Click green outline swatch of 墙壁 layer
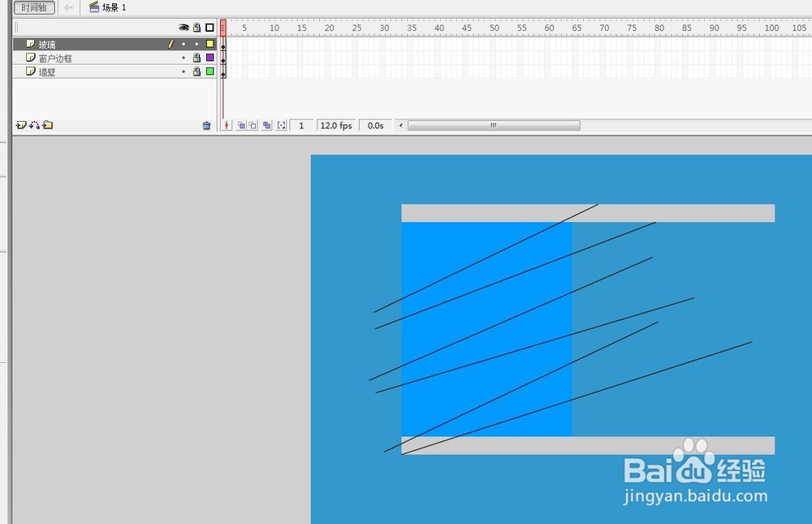The height and width of the screenshot is (524, 812). (x=209, y=71)
